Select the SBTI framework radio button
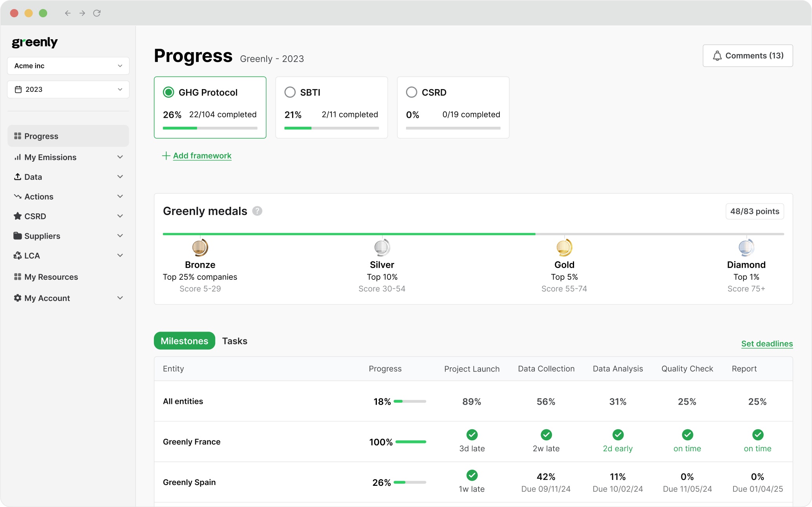This screenshot has height=507, width=812. pyautogui.click(x=290, y=92)
